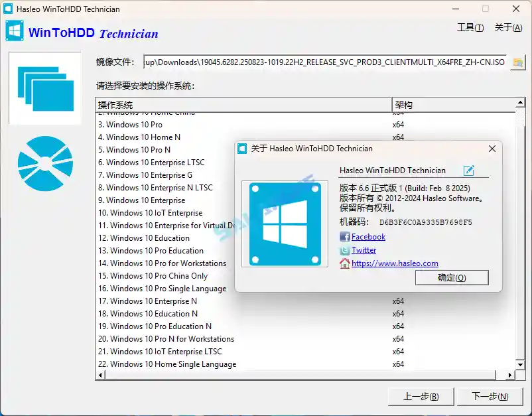Click the 下一步(N) button

click(491, 397)
